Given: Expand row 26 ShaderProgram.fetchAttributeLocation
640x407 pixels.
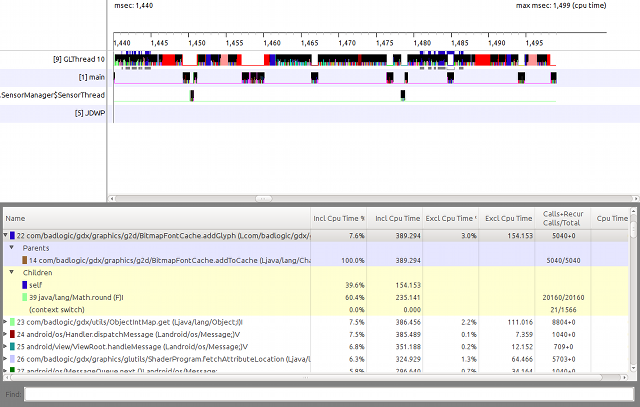Looking at the screenshot, I should 5,359.
